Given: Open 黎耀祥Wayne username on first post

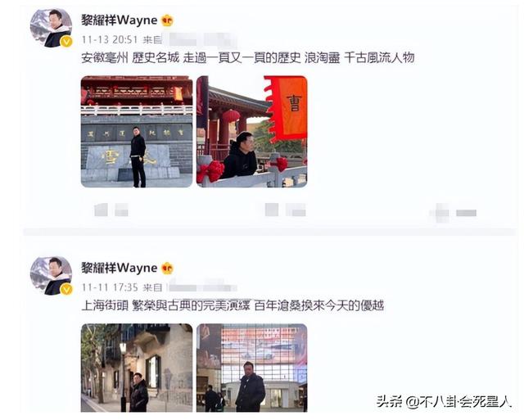Looking at the screenshot, I should point(120,20).
